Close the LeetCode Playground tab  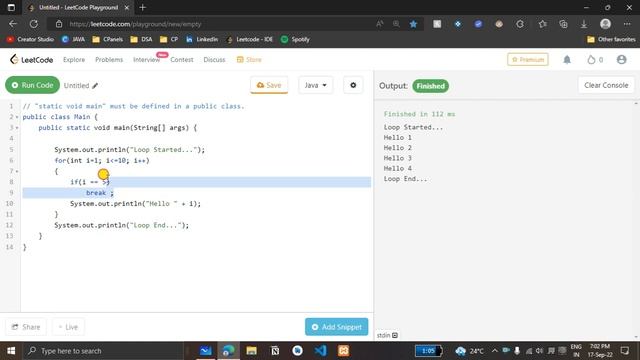[x=127, y=7]
